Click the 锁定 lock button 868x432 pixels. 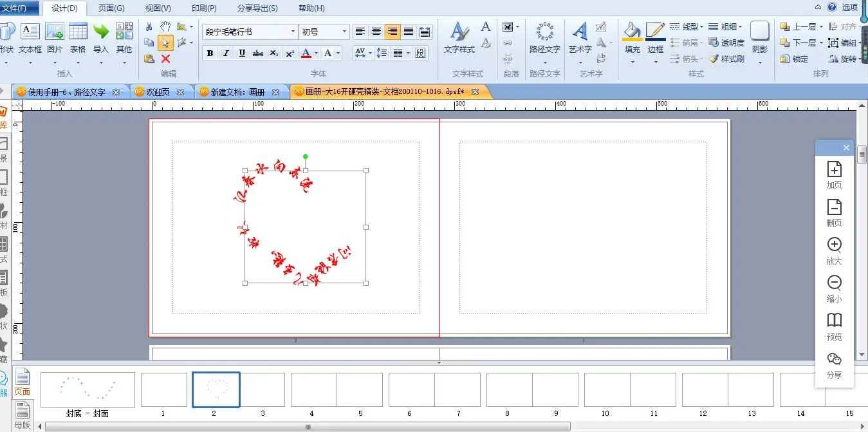point(794,59)
